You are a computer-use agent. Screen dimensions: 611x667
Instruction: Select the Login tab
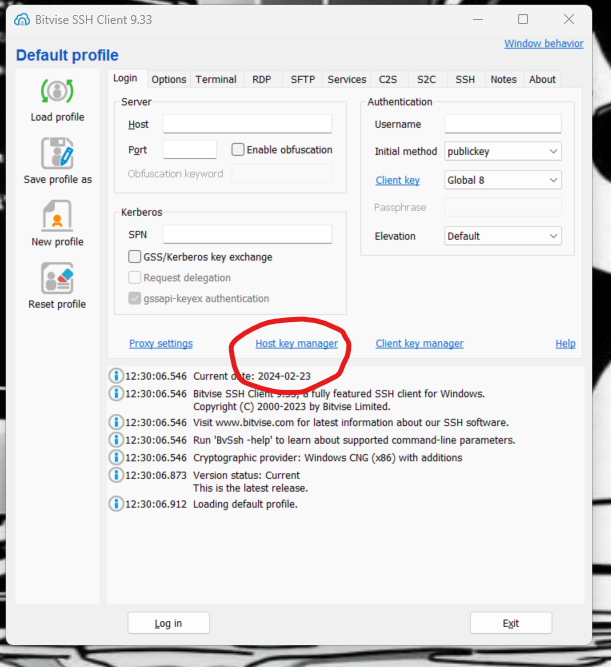click(125, 78)
